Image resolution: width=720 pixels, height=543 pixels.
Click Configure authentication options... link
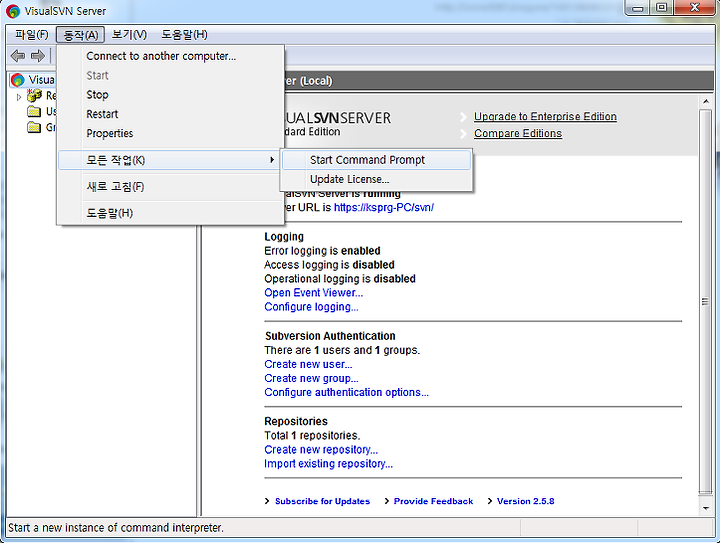point(346,392)
